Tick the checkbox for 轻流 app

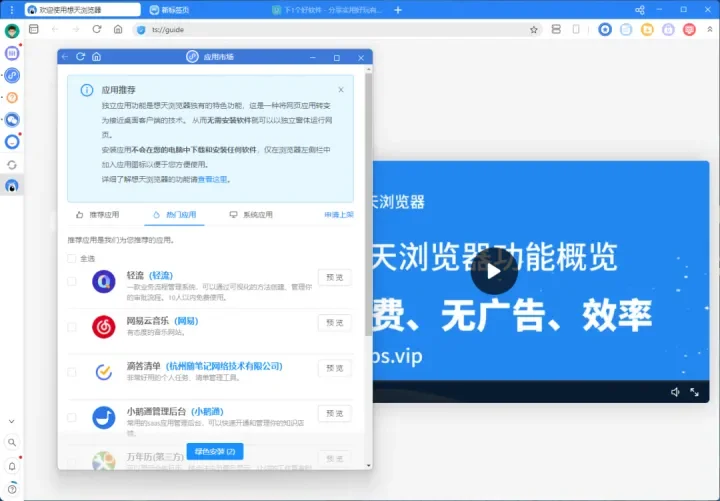click(x=72, y=281)
